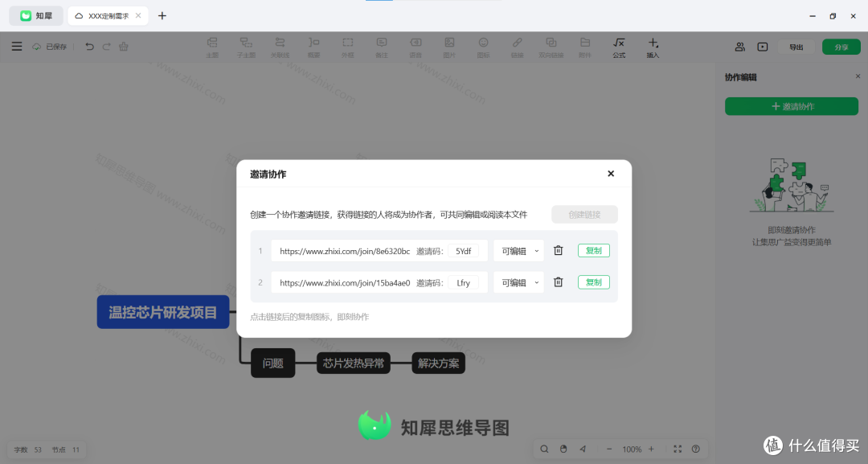Open permission dropdown for link 1
This screenshot has height=464, width=868.
pyautogui.click(x=519, y=251)
